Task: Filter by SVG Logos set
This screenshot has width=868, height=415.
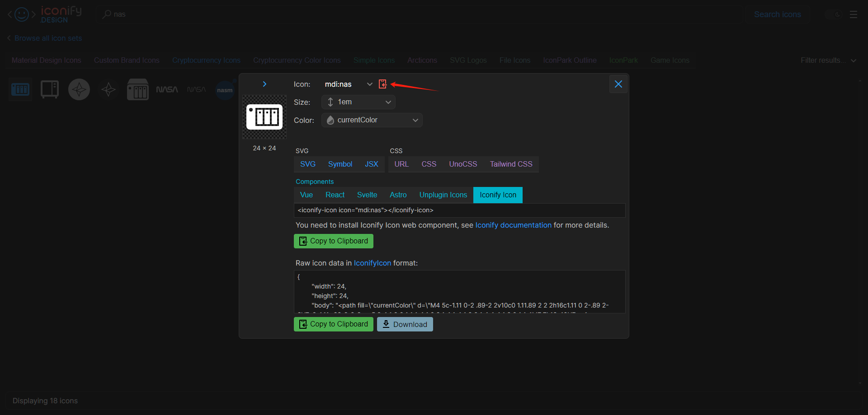Action: coord(468,61)
